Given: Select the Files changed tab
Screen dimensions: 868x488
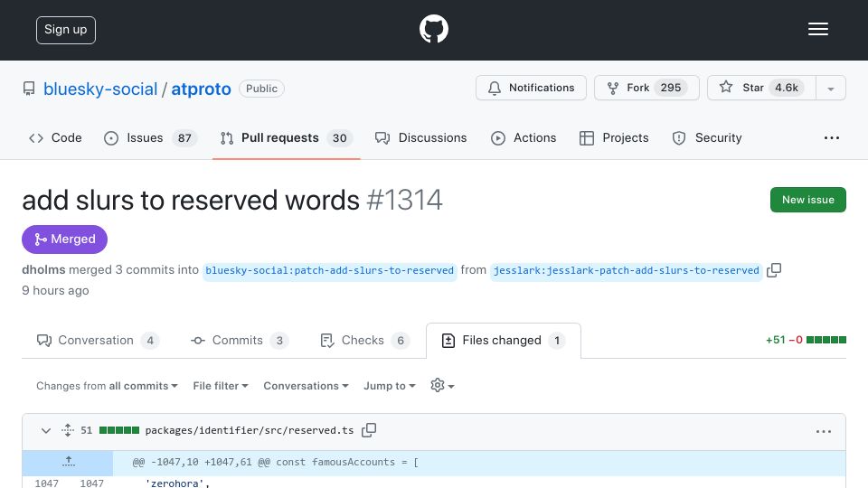Looking at the screenshot, I should click(x=504, y=341).
